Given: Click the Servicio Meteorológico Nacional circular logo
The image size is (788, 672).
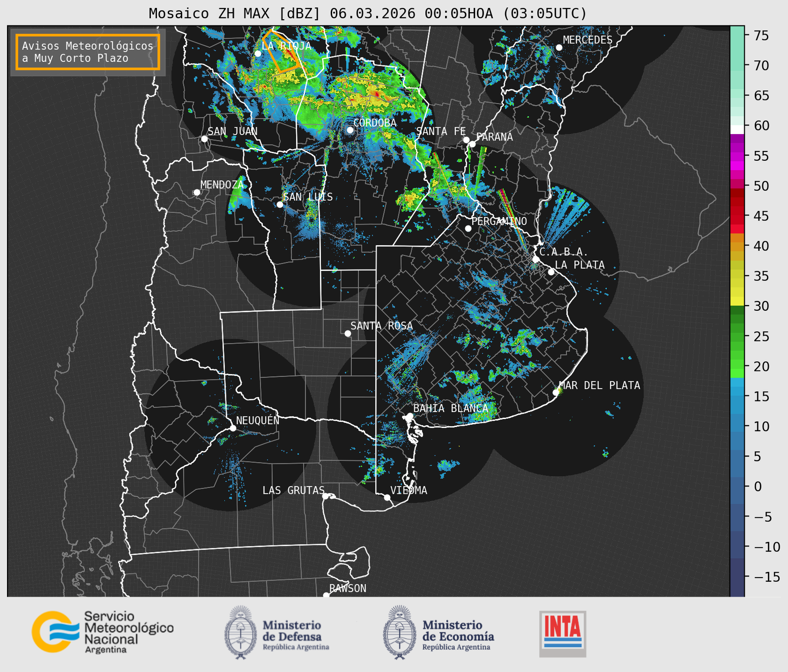Looking at the screenshot, I should pyautogui.click(x=55, y=632).
